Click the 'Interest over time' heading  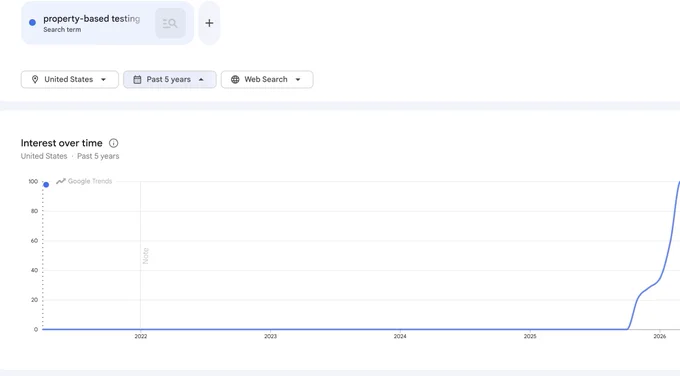pos(62,143)
